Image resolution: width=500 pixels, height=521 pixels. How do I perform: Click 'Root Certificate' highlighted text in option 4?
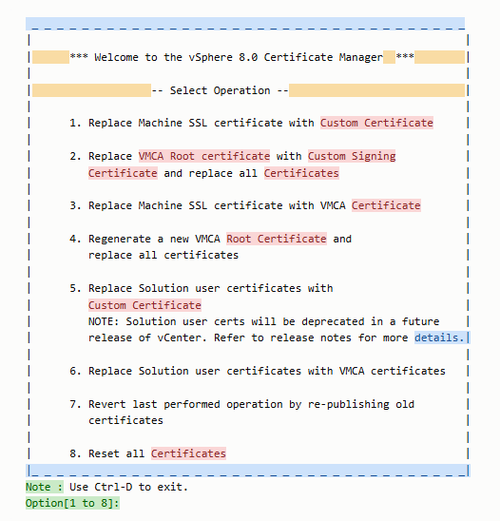pyautogui.click(x=276, y=239)
